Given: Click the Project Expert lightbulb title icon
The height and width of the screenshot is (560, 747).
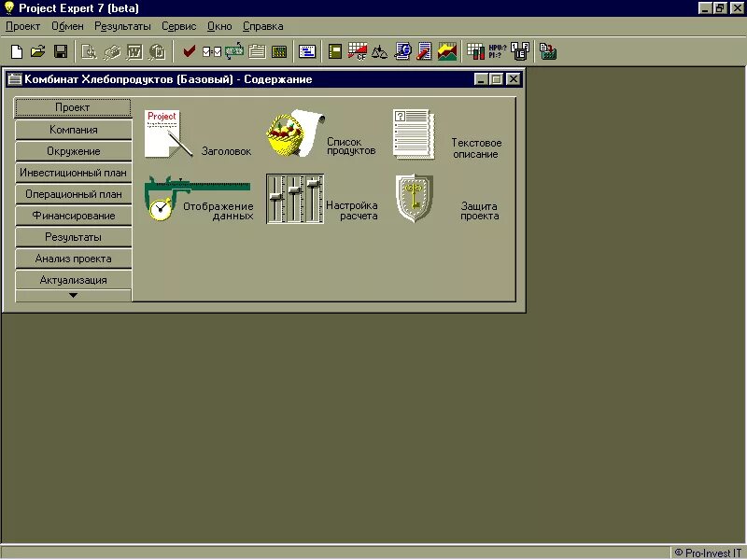Looking at the screenshot, I should click(x=8, y=8).
